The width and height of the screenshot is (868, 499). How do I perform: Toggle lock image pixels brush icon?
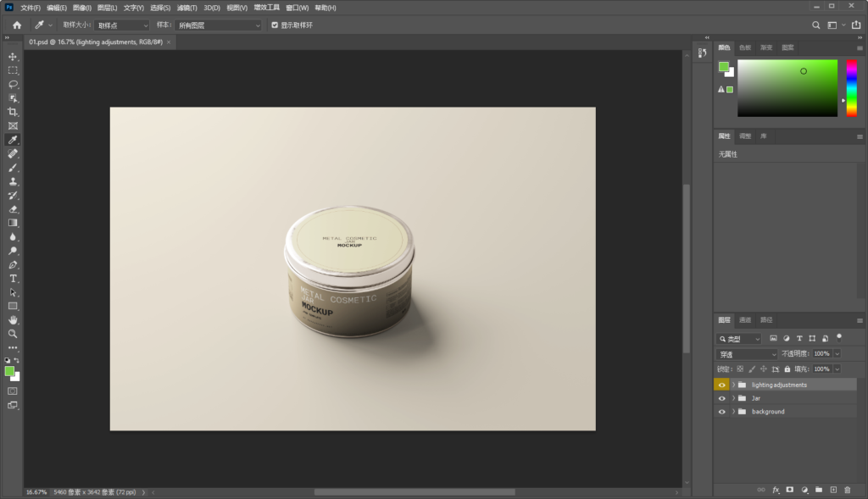752,369
